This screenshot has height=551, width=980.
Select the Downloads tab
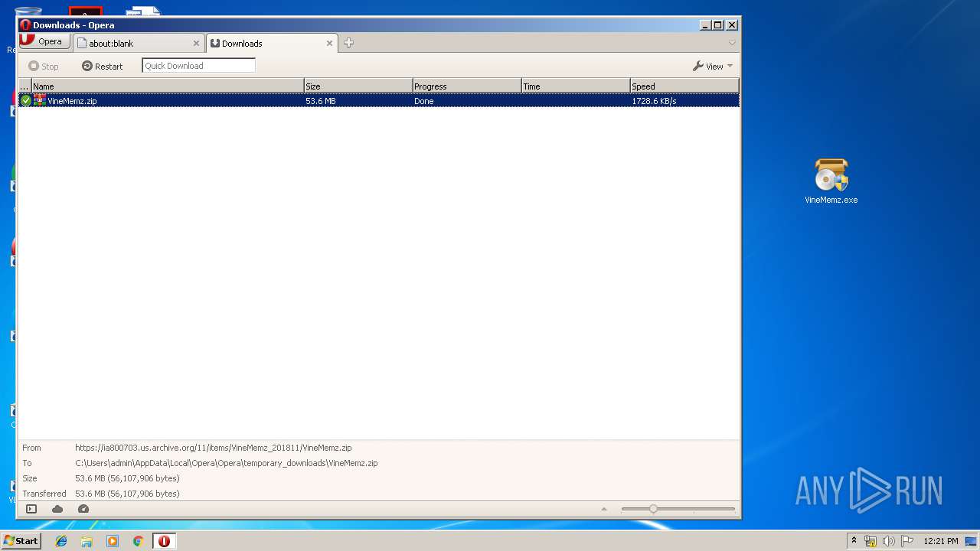pos(271,44)
